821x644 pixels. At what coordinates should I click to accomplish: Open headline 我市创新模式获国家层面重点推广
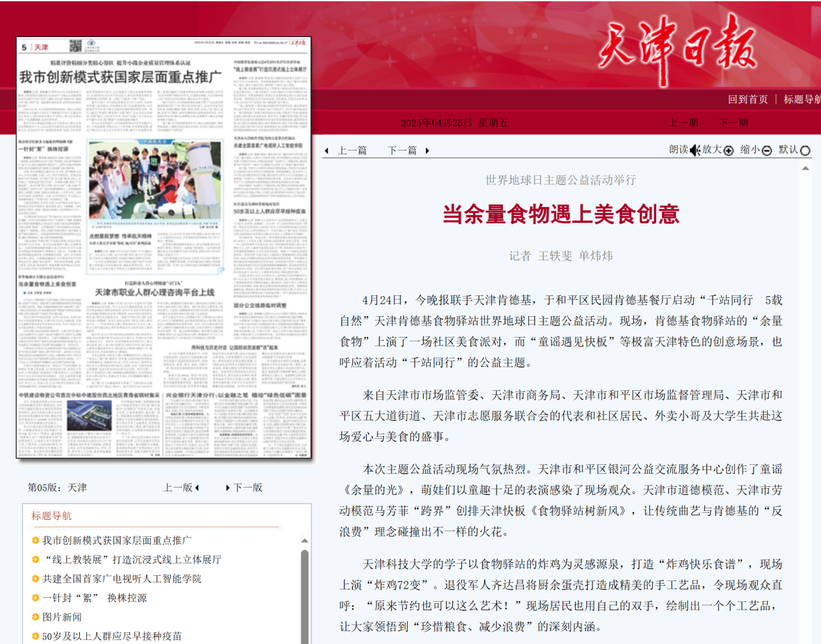117,540
